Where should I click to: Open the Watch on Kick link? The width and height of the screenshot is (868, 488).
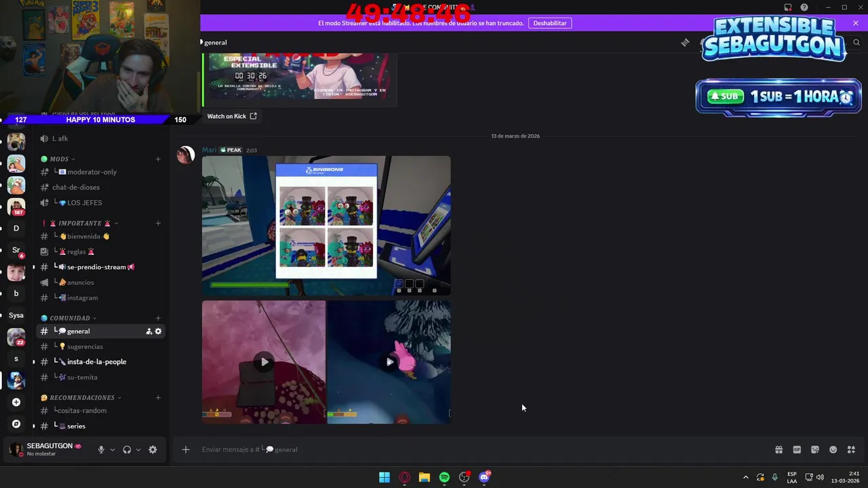[x=232, y=116]
